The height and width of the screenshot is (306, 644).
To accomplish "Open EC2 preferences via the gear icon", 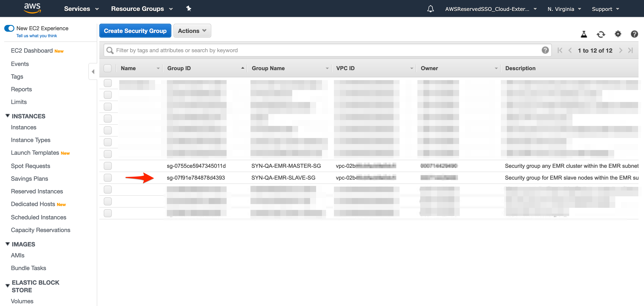I will pyautogui.click(x=618, y=34).
